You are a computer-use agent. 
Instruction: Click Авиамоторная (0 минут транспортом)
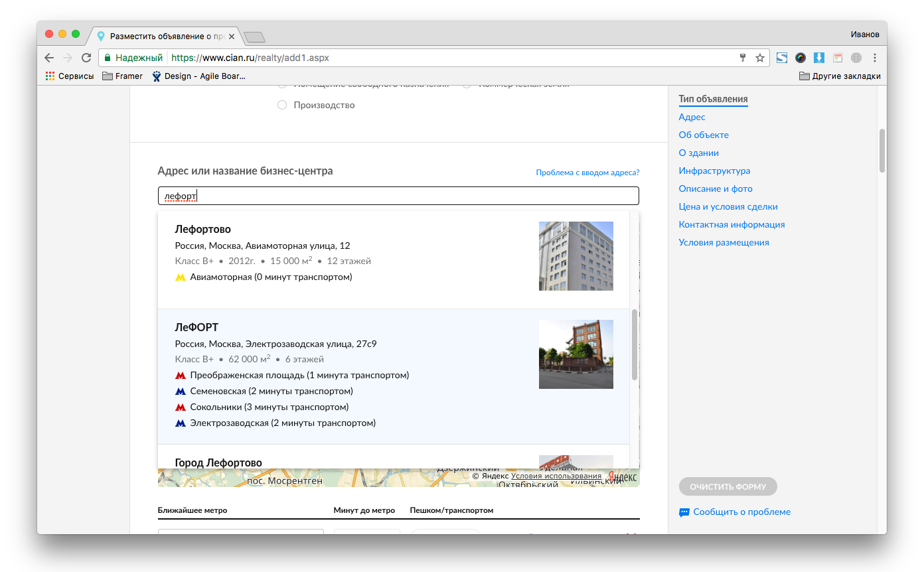271,277
